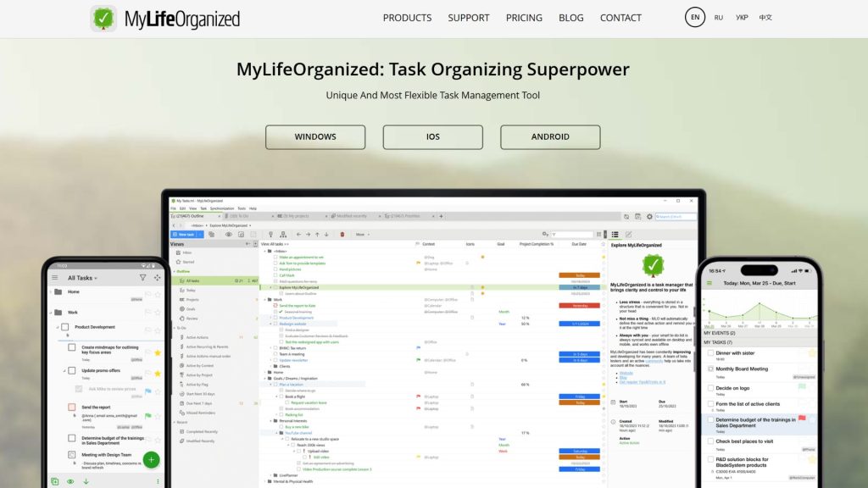Click move-up arrow in desktop toolbar
The image size is (868, 488).
pyautogui.click(x=317, y=235)
